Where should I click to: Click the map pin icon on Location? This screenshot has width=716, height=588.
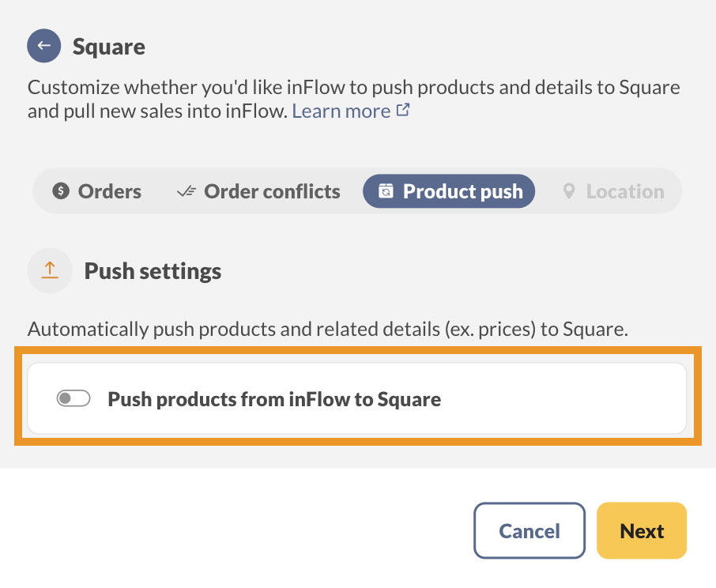(x=568, y=191)
